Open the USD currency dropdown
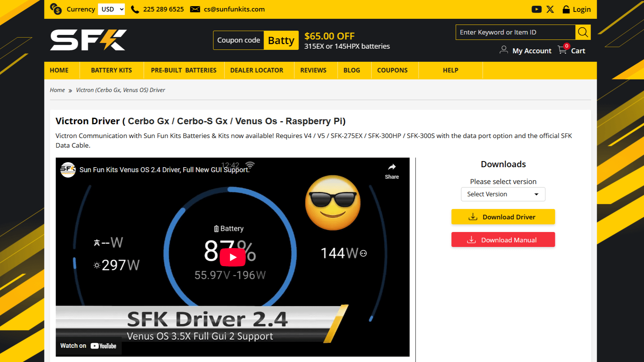 [x=111, y=9]
